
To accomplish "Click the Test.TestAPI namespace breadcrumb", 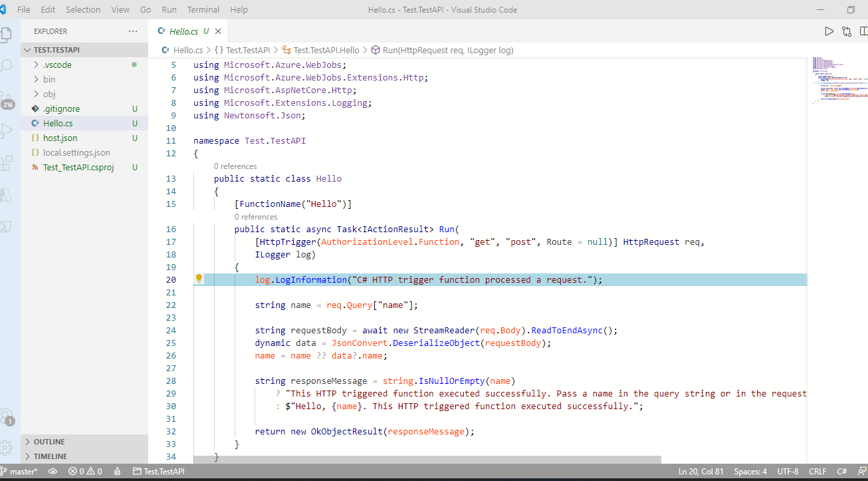I will click(x=242, y=50).
